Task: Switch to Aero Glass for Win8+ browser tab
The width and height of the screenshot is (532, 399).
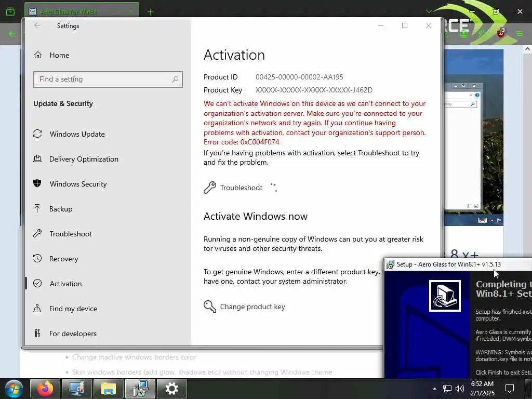Action: [x=82, y=11]
